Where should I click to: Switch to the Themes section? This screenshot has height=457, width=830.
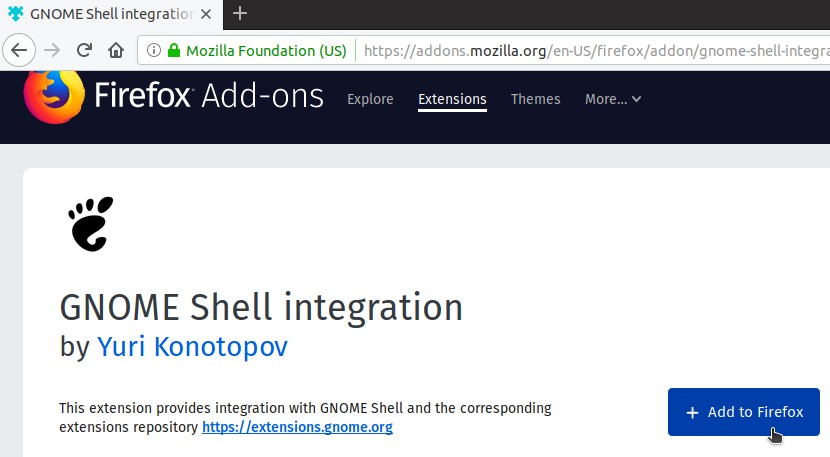click(x=535, y=99)
